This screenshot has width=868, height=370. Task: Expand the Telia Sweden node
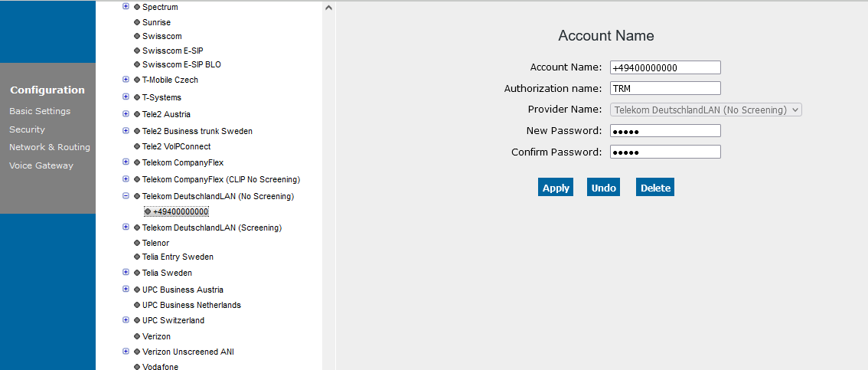tap(126, 273)
